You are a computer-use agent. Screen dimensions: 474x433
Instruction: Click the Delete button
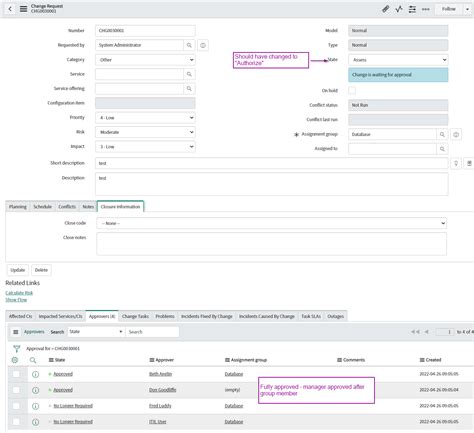pyautogui.click(x=41, y=270)
